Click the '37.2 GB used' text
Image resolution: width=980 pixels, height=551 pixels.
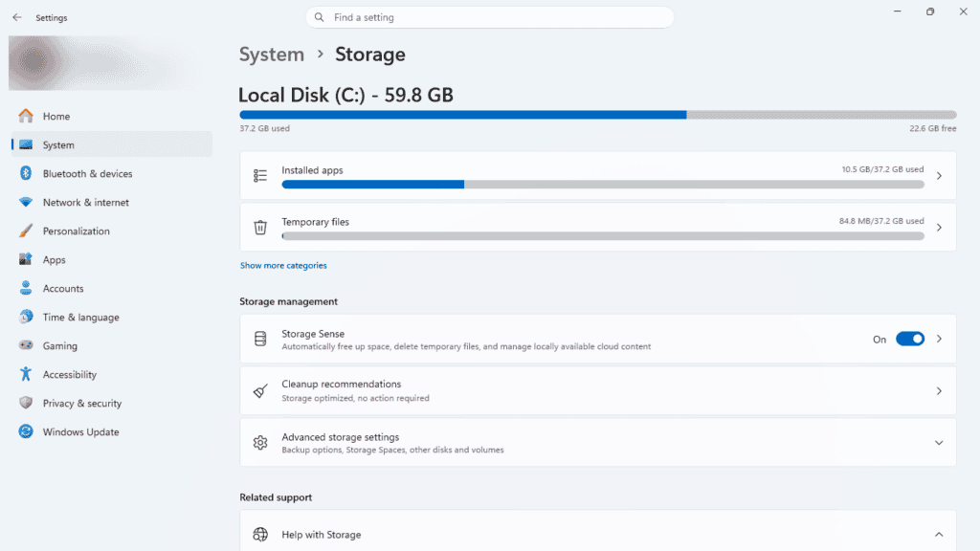click(264, 129)
